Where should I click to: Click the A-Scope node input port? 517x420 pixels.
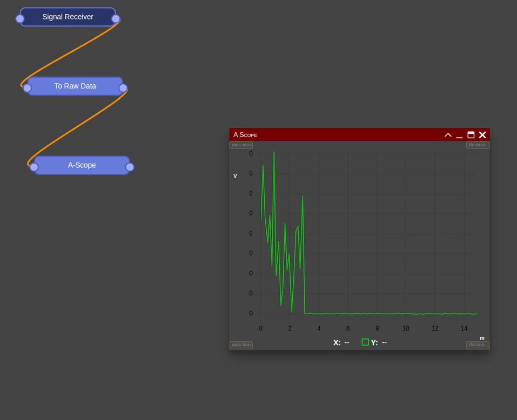[x=34, y=167]
